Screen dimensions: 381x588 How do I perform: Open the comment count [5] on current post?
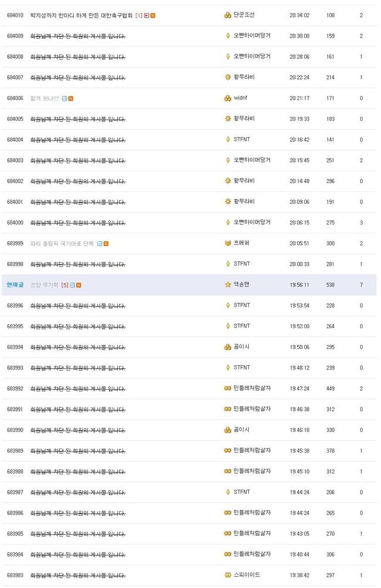pos(65,285)
